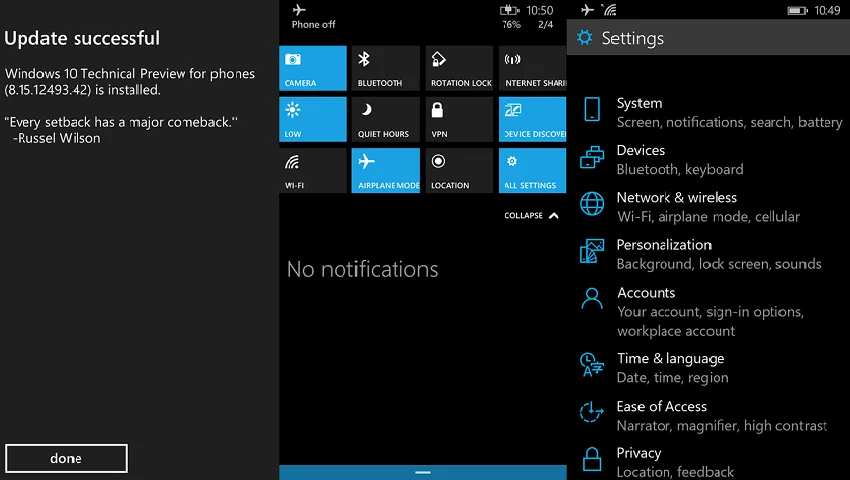Collapse the quick actions panel
The width and height of the screenshot is (850, 480).
coord(531,215)
